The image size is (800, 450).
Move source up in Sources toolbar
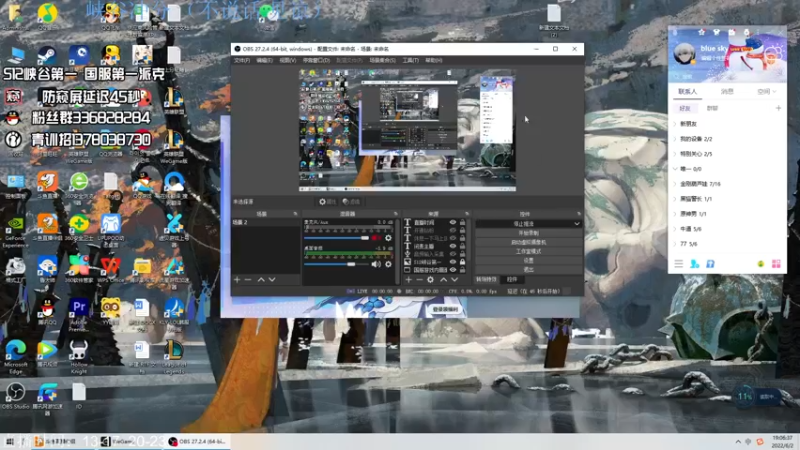(x=443, y=280)
